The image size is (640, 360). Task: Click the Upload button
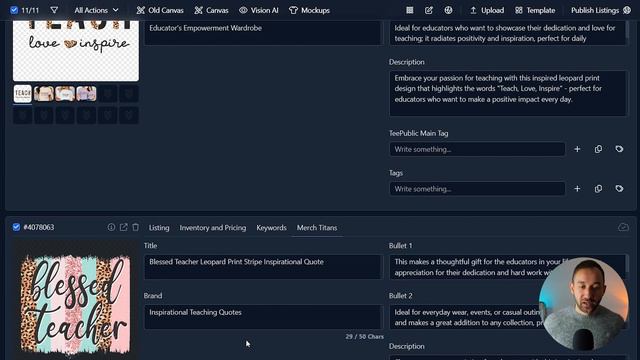[487, 10]
